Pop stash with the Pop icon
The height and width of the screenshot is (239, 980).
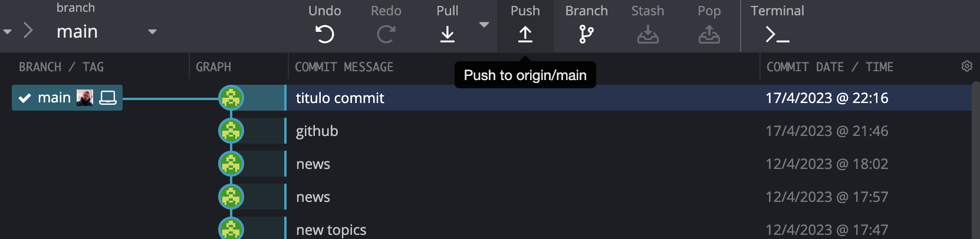click(x=709, y=34)
